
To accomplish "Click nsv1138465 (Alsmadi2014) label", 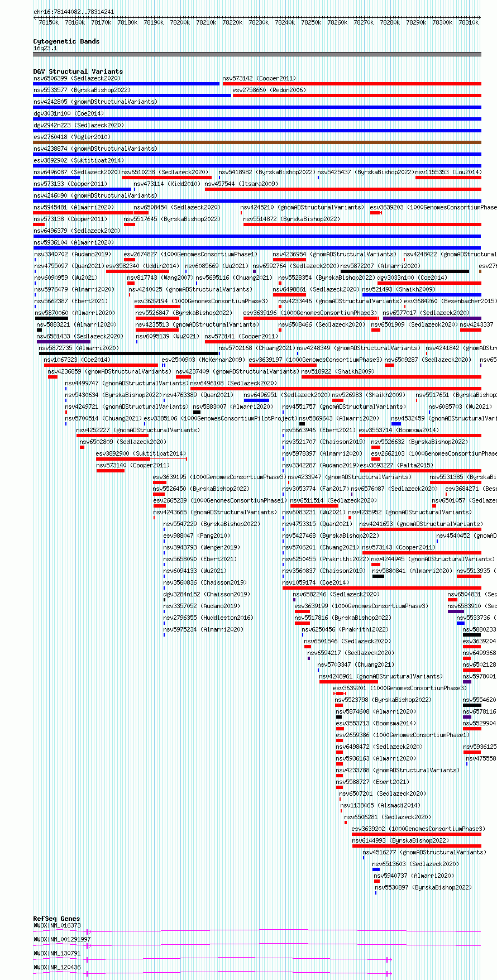I will coord(380,805).
